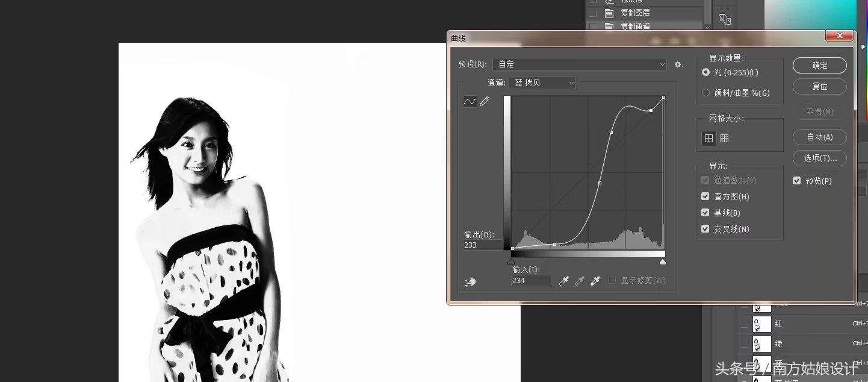The image size is (868, 382).
Task: Select 颜料/油墨 % radio button
Action: pos(705,93)
